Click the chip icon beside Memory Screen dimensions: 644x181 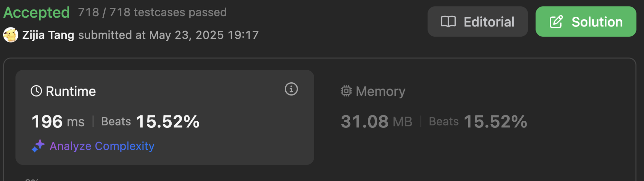tap(346, 91)
